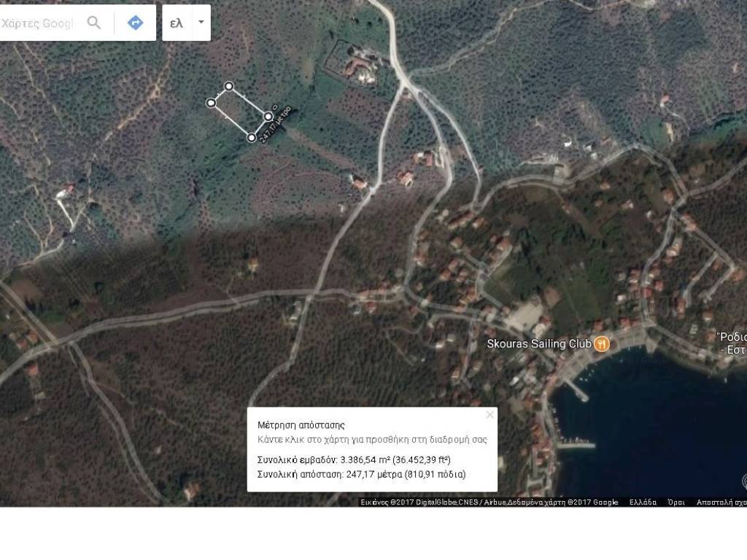
Task: Close the distance measurement popup
Action: [x=489, y=415]
